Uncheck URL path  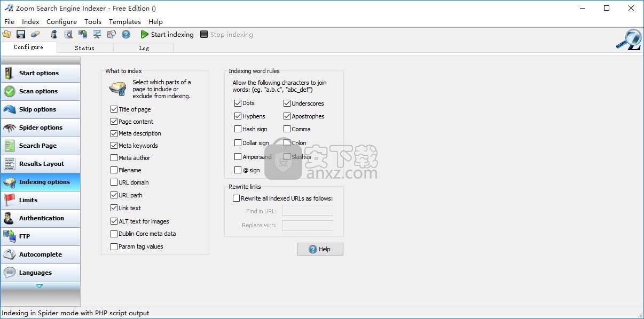tap(114, 195)
